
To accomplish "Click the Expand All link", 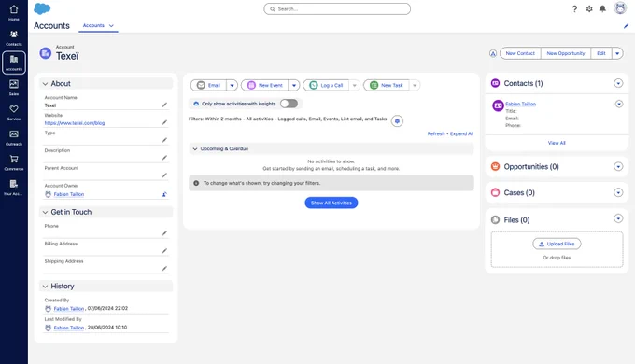I will click(x=461, y=133).
